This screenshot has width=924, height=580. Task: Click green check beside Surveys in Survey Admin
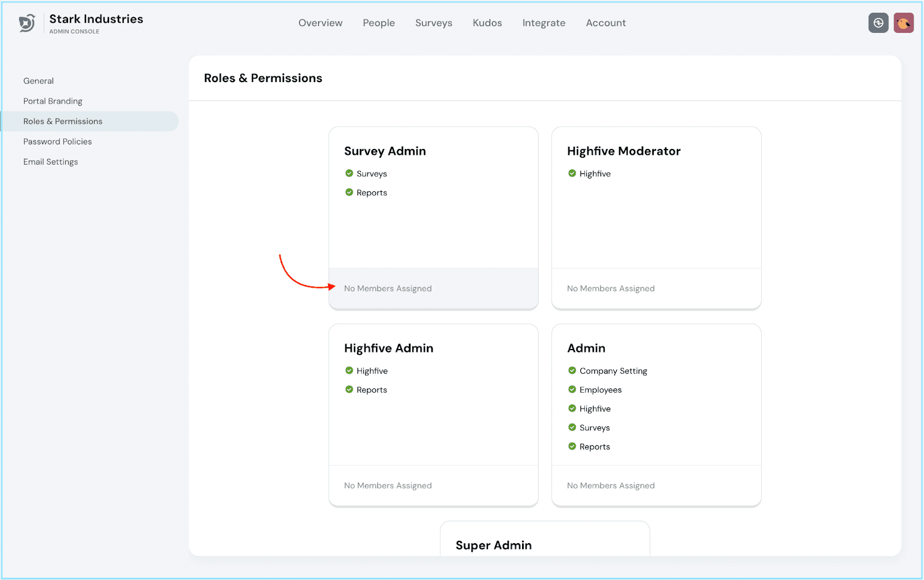pos(349,173)
